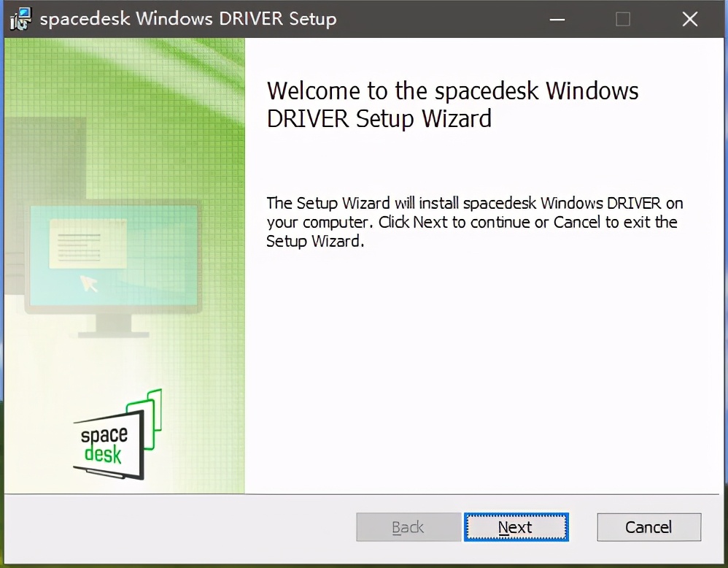Image resolution: width=728 pixels, height=568 pixels.
Task: Click the mouse cursor arrow graphic
Action: tap(90, 283)
